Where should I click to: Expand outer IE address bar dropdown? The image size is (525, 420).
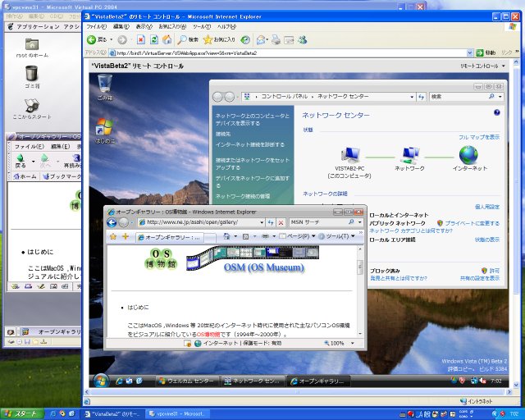tap(469, 53)
